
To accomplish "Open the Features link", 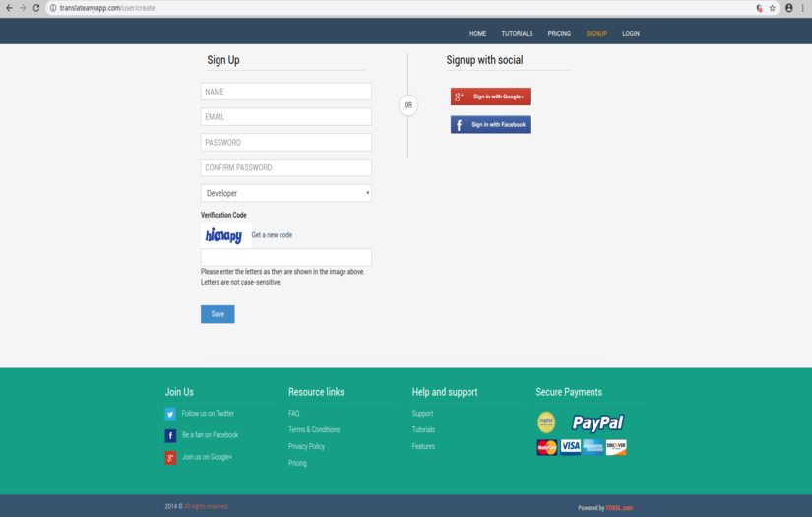I will [x=423, y=446].
